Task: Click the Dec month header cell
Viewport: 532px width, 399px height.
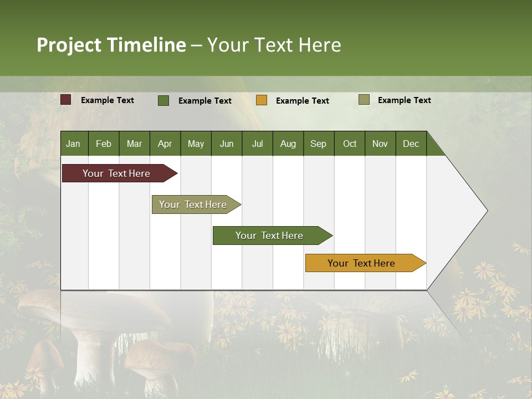Action: (x=411, y=144)
